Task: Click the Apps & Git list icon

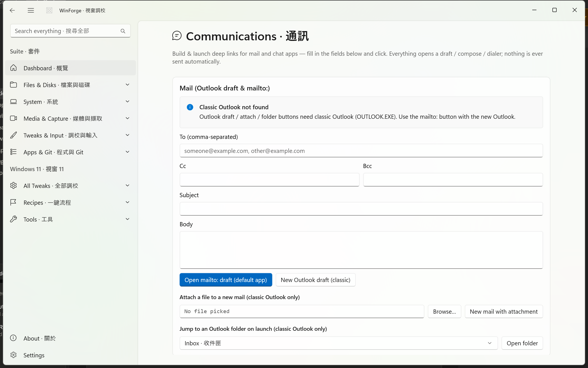Action: tap(13, 152)
